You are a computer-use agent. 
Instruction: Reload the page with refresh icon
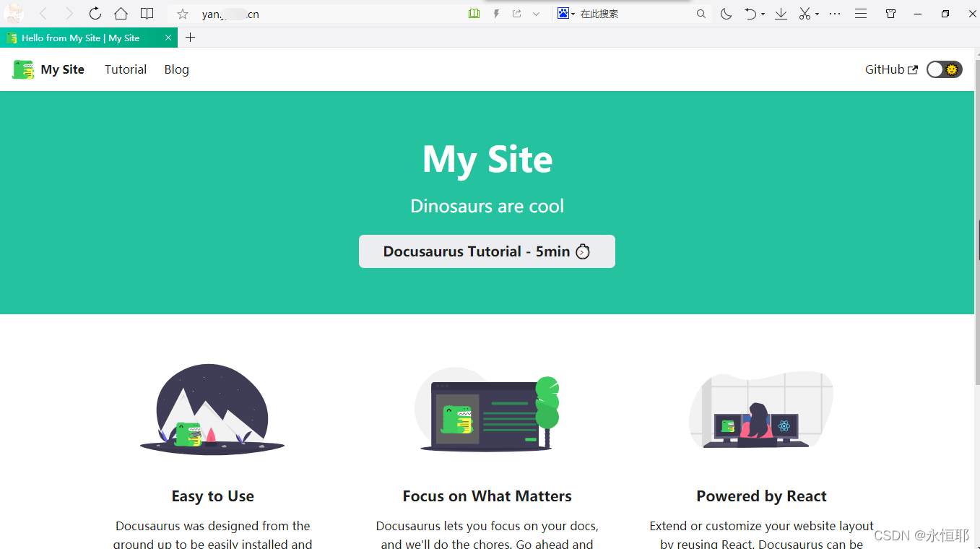pyautogui.click(x=95, y=14)
